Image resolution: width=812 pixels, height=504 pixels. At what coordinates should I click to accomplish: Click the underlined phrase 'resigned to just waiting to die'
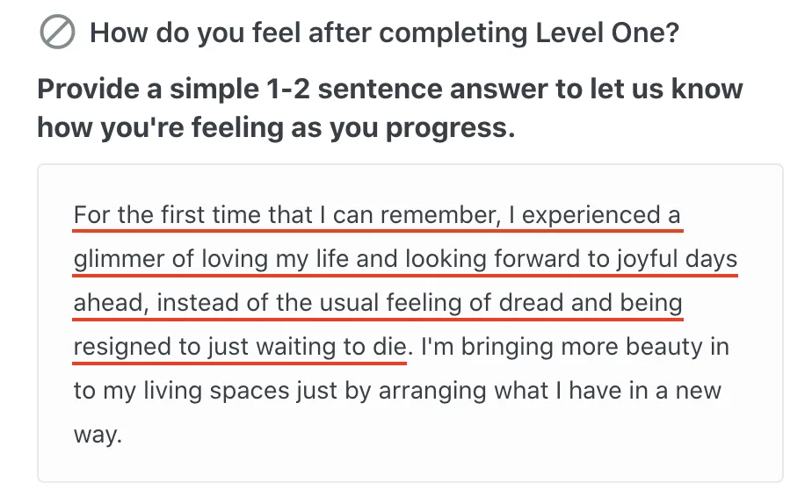(x=240, y=347)
